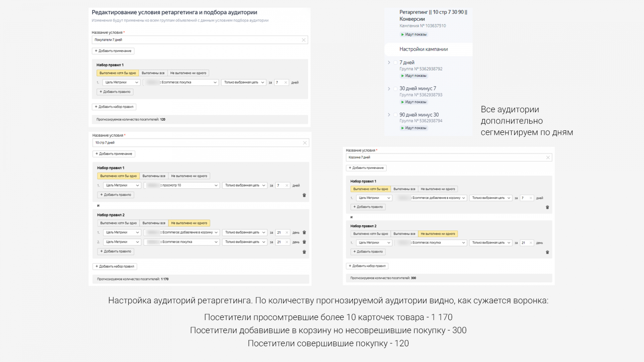Open "Ecommerce: покупка" goal dropdown in Корзина form
This screenshot has height=362, width=644.
[431, 243]
